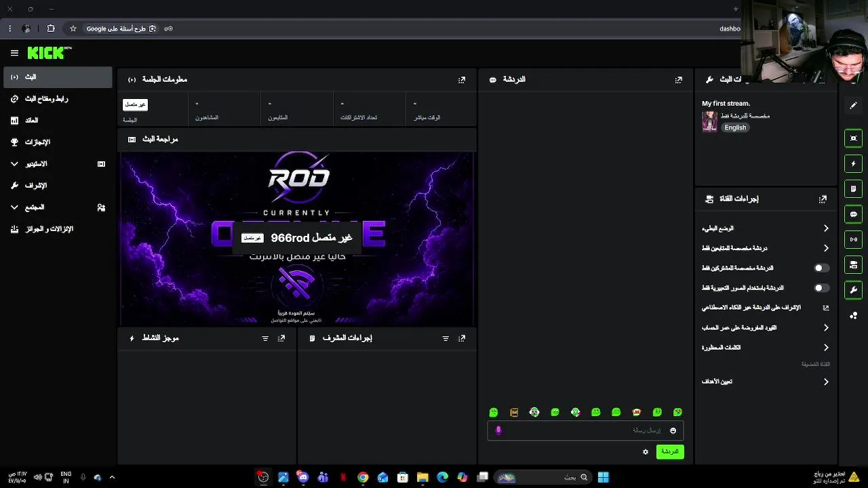This screenshot has height=488, width=868.
Task: Expand the المجتمع sidebar section
Action: (14, 207)
